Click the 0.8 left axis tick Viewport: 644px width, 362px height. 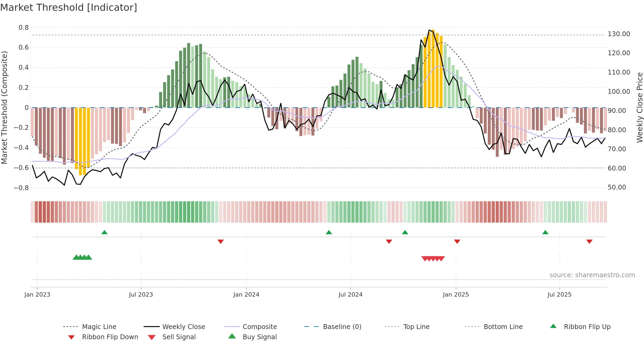24,28
